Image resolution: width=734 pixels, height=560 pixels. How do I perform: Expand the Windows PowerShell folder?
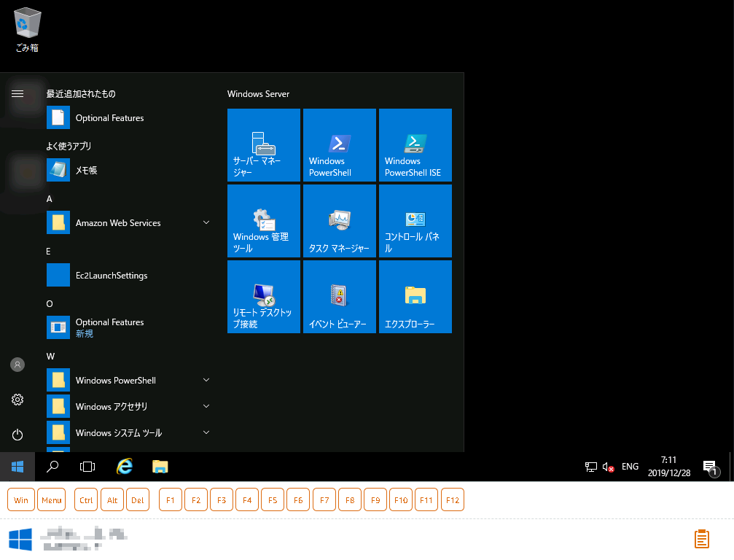click(x=128, y=380)
